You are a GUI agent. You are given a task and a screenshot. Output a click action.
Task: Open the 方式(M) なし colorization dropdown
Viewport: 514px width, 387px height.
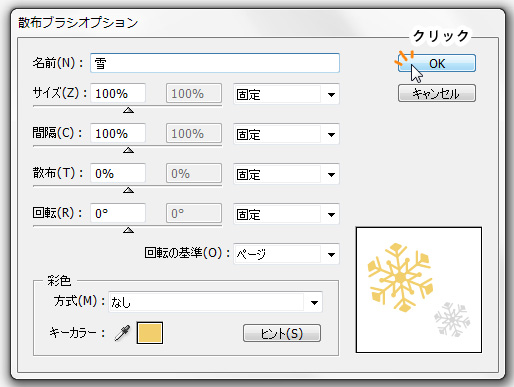(215, 302)
